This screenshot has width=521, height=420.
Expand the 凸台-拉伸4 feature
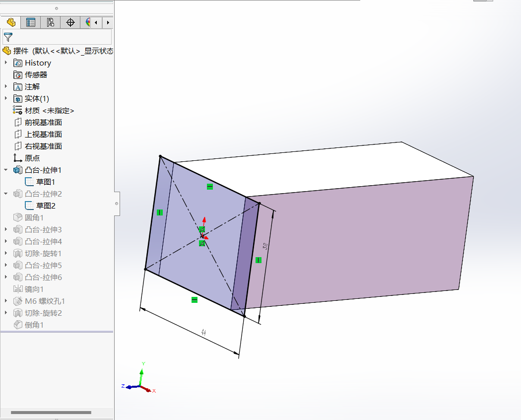[5, 241]
